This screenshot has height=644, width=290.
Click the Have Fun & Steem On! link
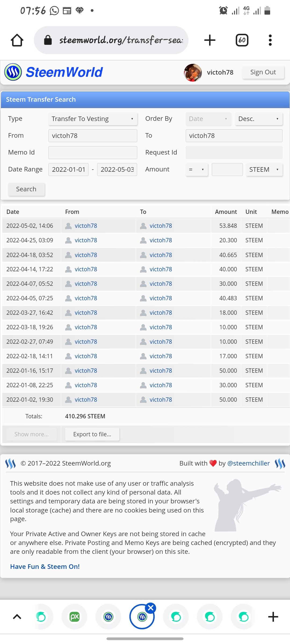45,566
